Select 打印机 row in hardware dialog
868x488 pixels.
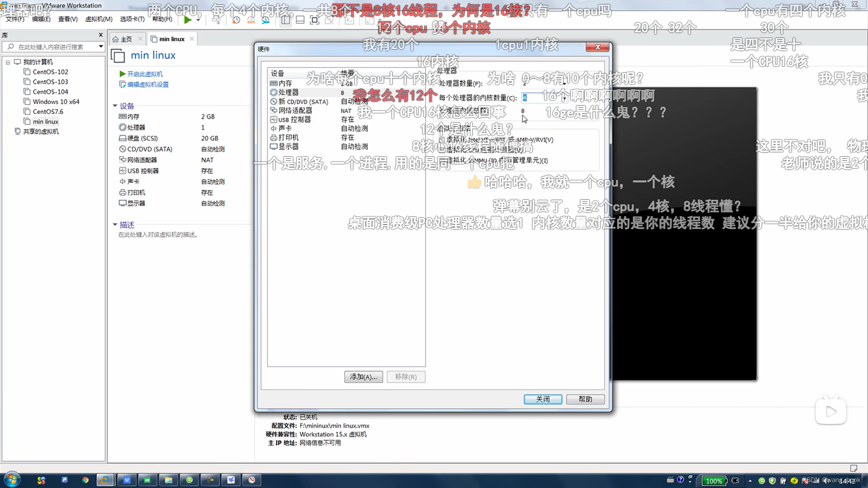(346, 137)
